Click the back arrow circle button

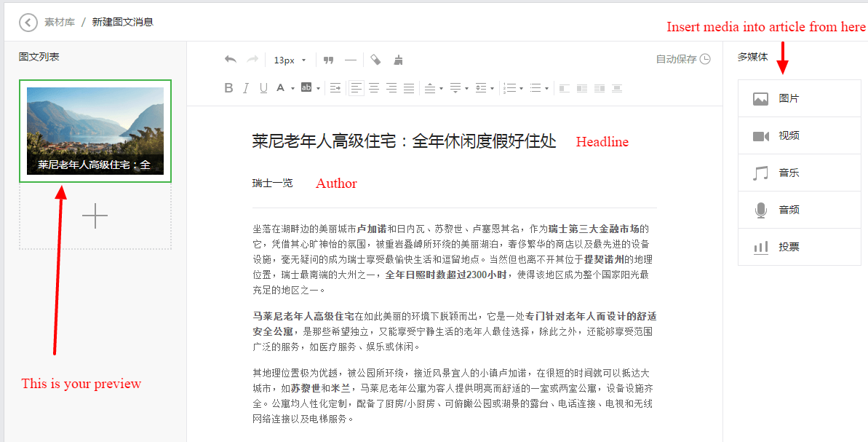click(x=28, y=23)
